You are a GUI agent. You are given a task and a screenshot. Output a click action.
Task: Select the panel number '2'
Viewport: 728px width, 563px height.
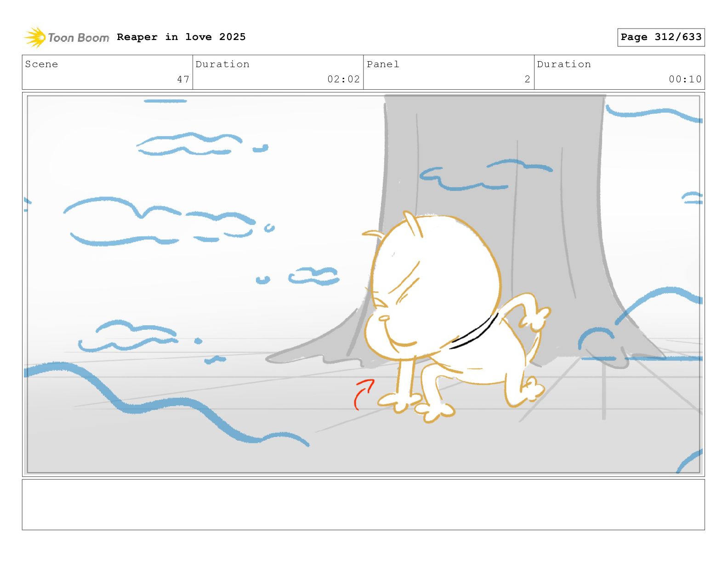(x=528, y=79)
